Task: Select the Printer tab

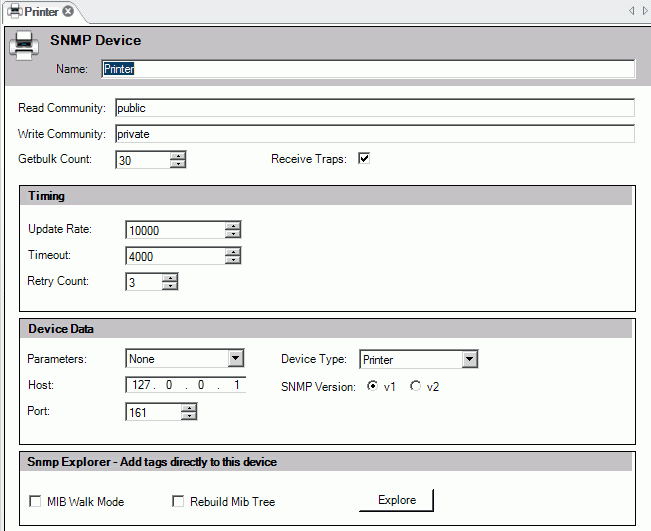Action: [34, 11]
